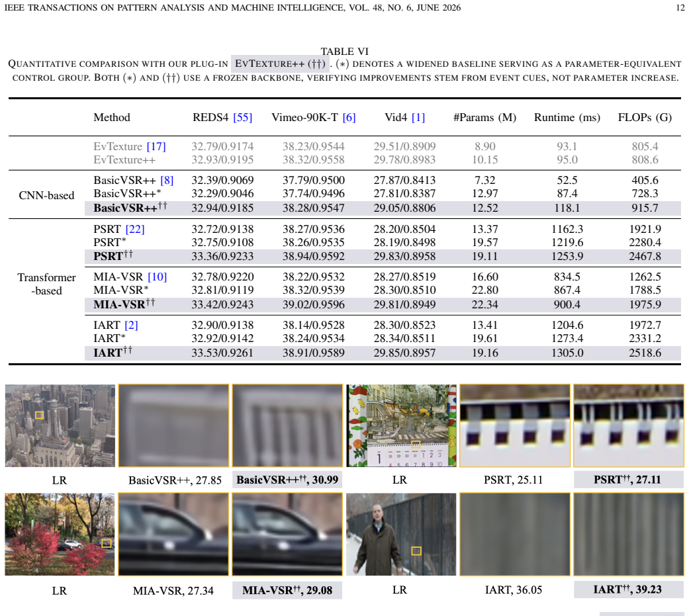Click the BasicVSR++ 27.85 result crop
This screenshot has height=616, width=689.
[x=173, y=425]
